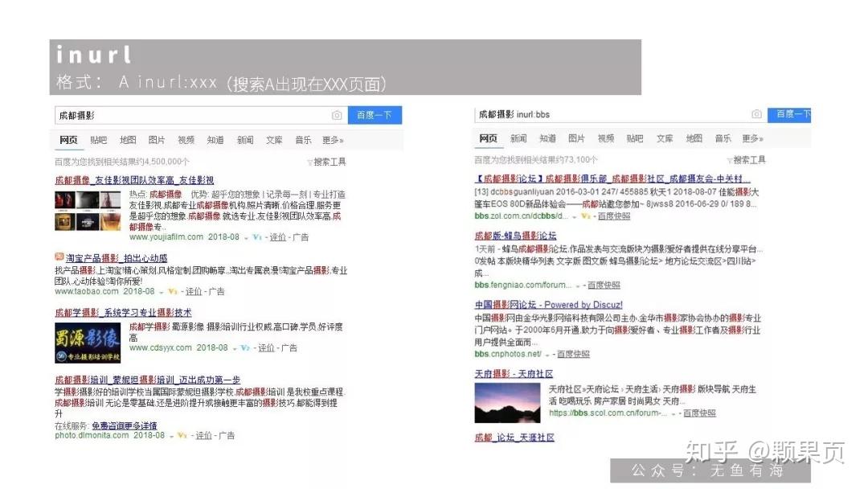Expand the 更多 dropdown on the right tab bar

click(751, 138)
